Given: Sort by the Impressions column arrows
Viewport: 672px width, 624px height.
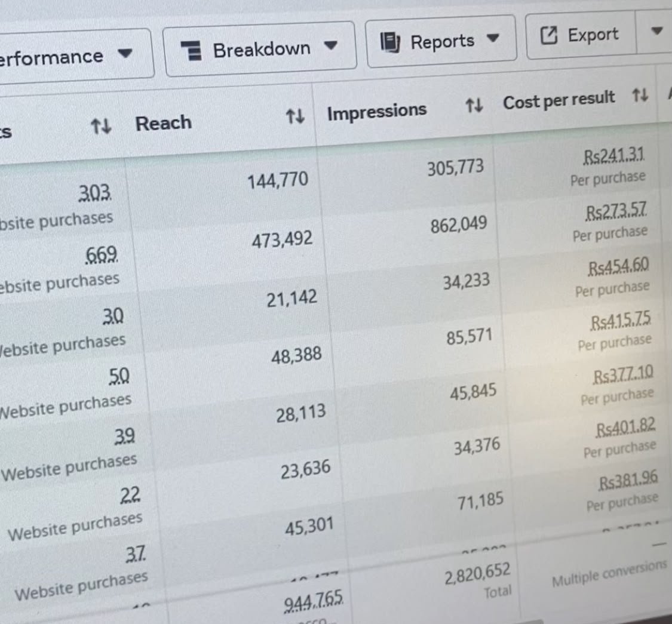Looking at the screenshot, I should tap(474, 105).
